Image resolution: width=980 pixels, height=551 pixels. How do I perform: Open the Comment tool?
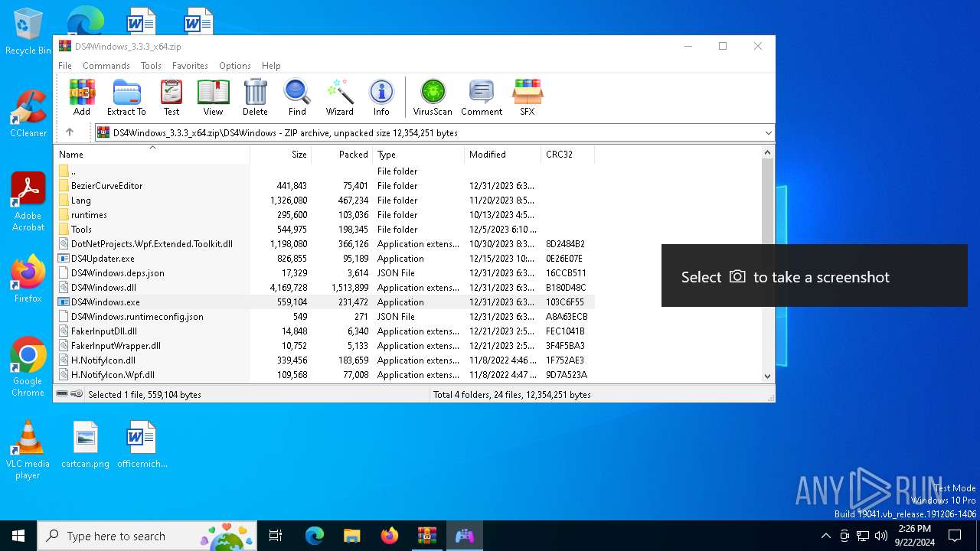[482, 97]
